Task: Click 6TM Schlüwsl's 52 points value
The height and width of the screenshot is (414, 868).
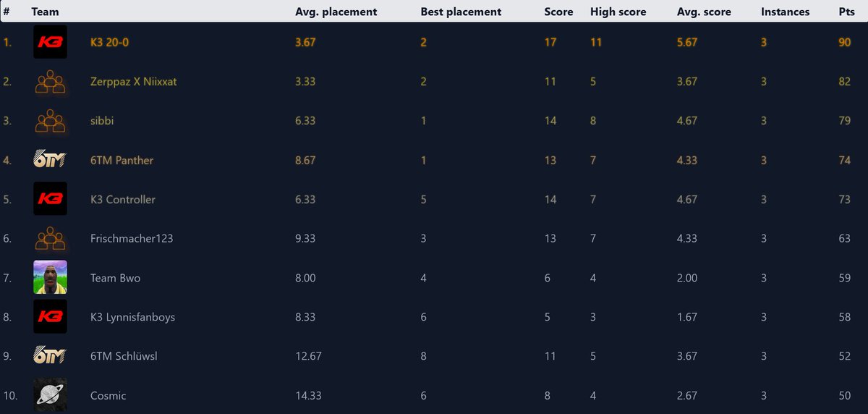Action: tap(844, 355)
